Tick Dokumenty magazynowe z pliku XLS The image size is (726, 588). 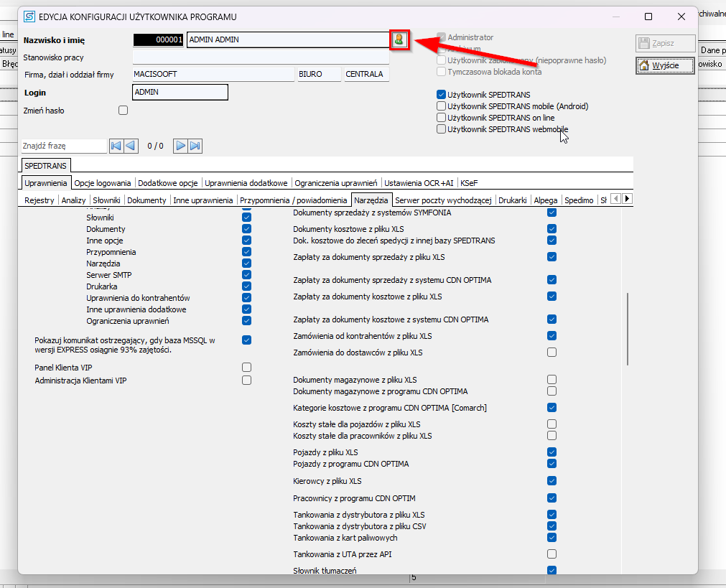coord(552,380)
